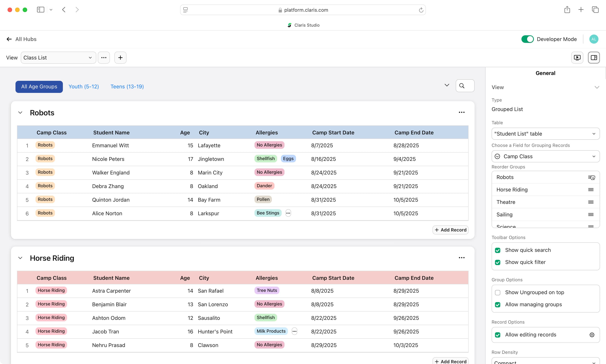The image size is (606, 364).
Task: Select Teens (13-19) filter tab
Action: point(127,87)
